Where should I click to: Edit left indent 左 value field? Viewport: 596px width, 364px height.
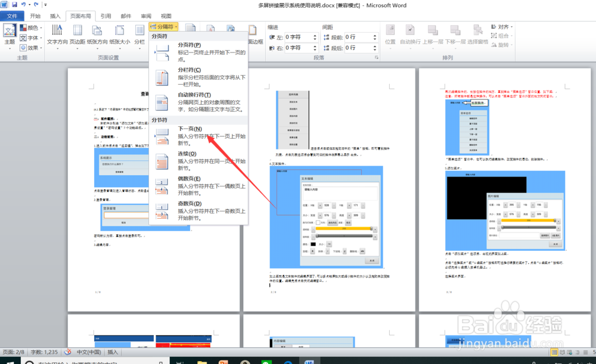coord(298,38)
